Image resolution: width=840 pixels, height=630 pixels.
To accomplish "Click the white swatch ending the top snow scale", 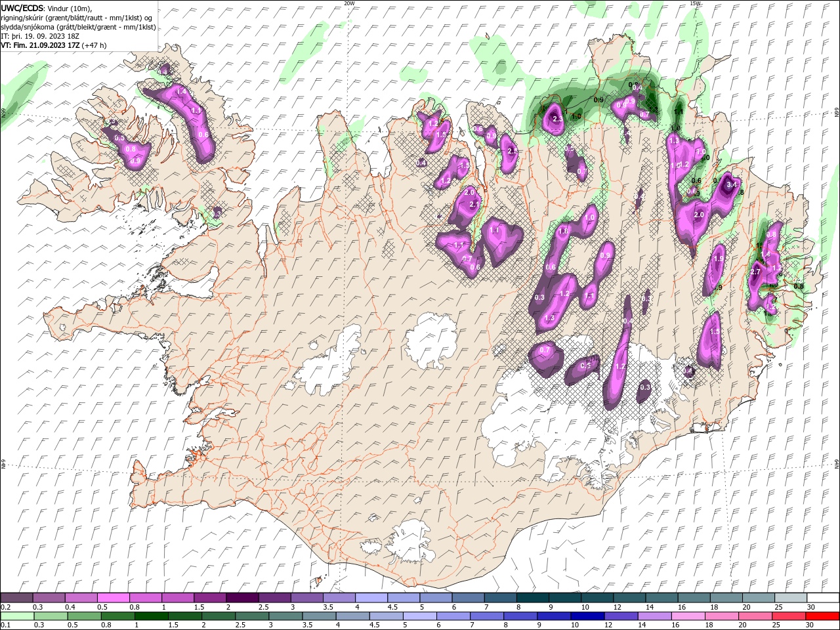I will coord(822,597).
